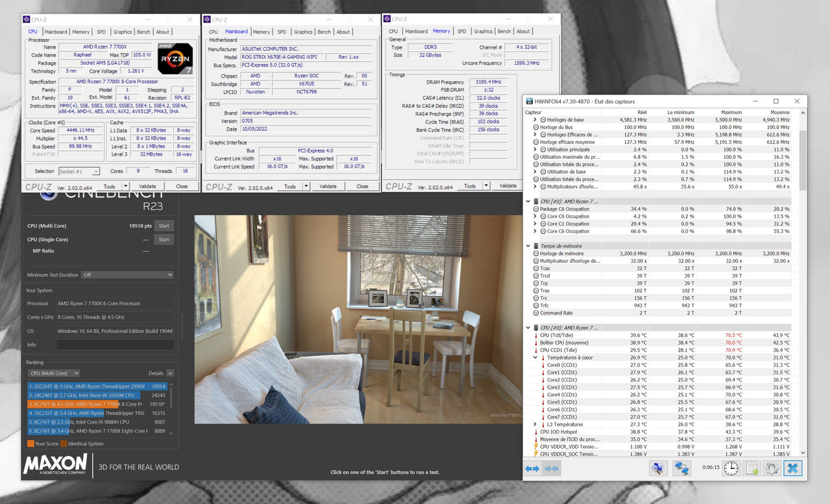Click Close in CPU-Z Mainboard window
This screenshot has width=830, height=504.
coord(362,187)
